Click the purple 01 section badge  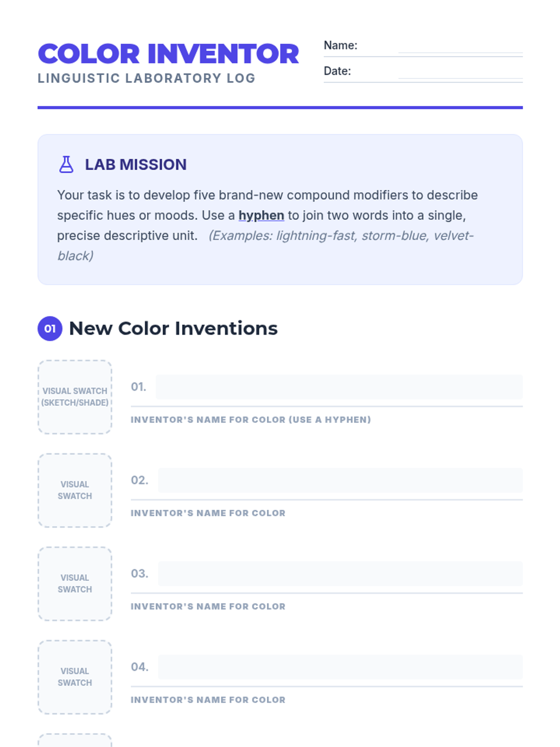click(x=50, y=329)
